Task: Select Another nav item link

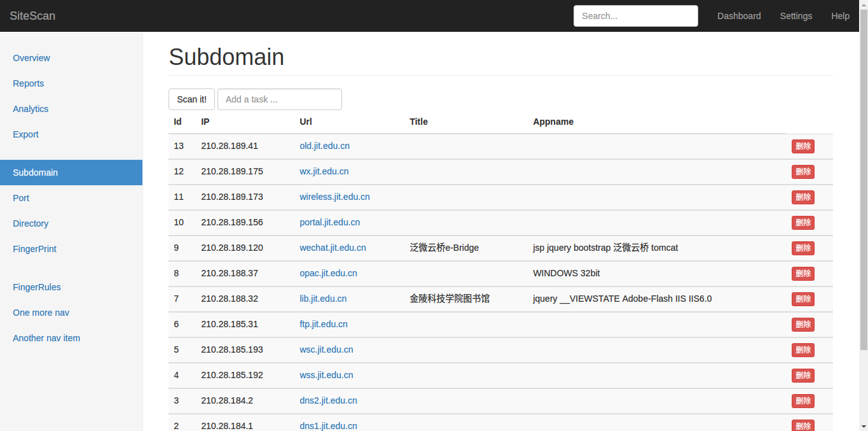Action: pos(46,338)
